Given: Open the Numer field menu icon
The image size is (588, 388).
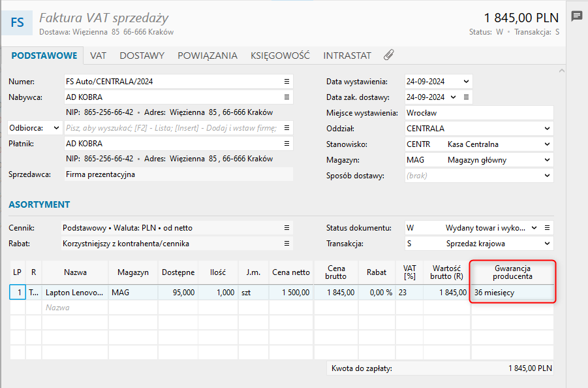Looking at the screenshot, I should point(286,82).
